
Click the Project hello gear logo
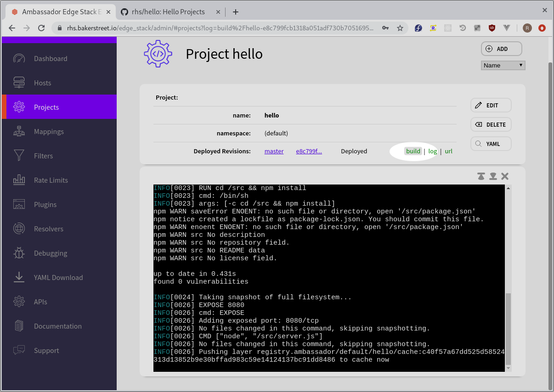158,54
